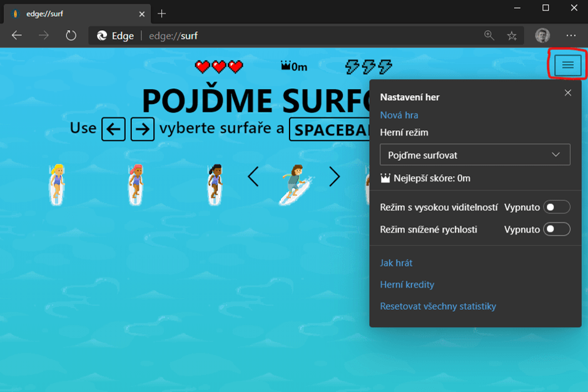Image resolution: width=588 pixels, height=392 pixels.
Task: Toggle Režim s vysokou viditelností switch
Action: click(x=557, y=207)
